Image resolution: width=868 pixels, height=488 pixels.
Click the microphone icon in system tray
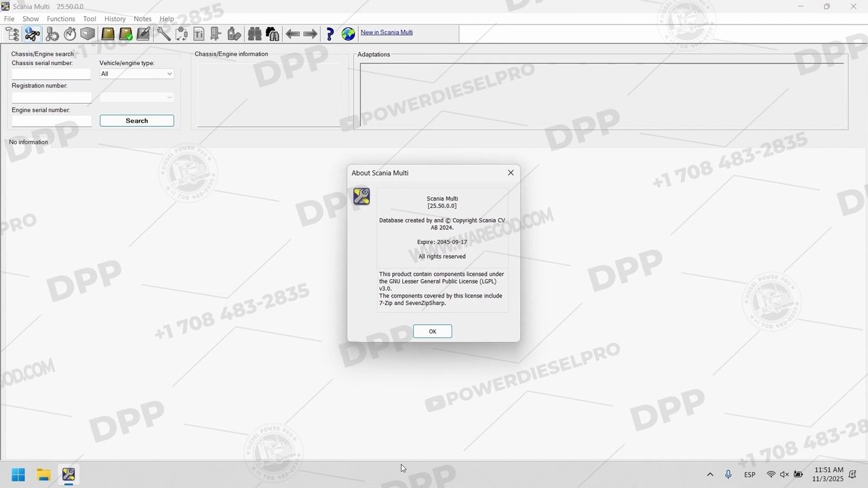pyautogui.click(x=728, y=474)
